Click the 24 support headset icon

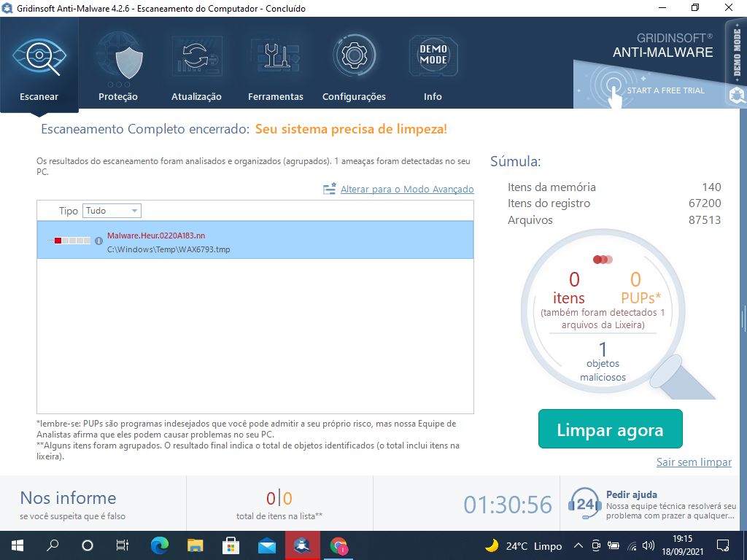pos(584,504)
